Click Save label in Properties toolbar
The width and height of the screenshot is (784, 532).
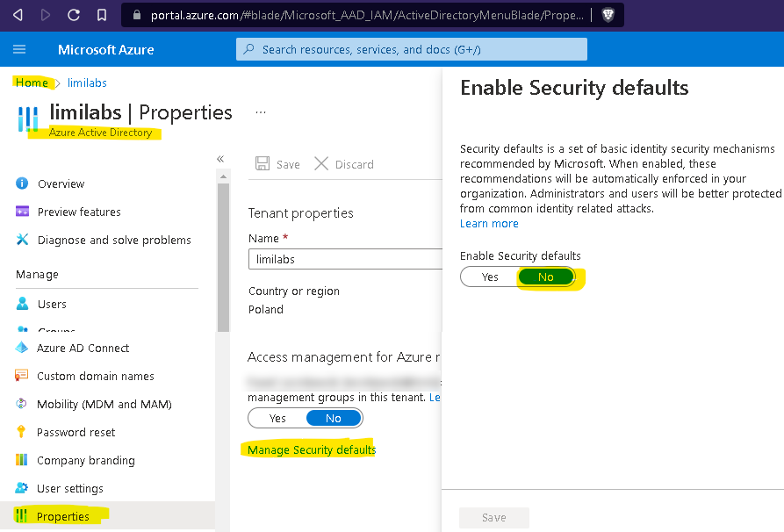(x=288, y=164)
